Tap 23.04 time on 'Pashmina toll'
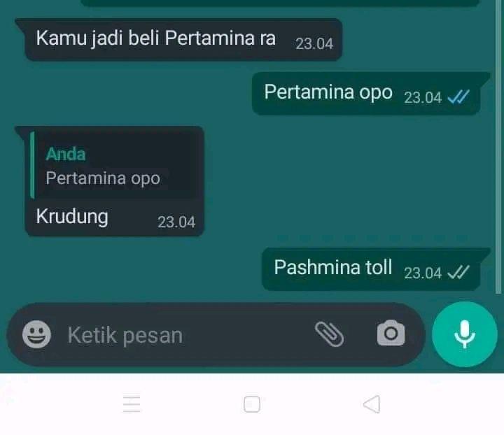The height and width of the screenshot is (435, 504). tap(423, 273)
